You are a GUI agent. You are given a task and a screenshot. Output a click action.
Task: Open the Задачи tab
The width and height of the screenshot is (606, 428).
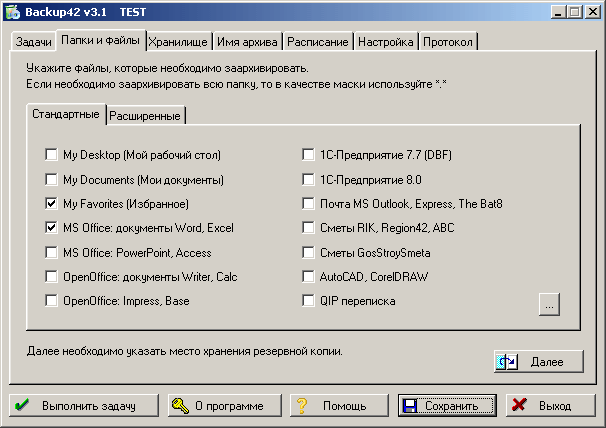34,42
